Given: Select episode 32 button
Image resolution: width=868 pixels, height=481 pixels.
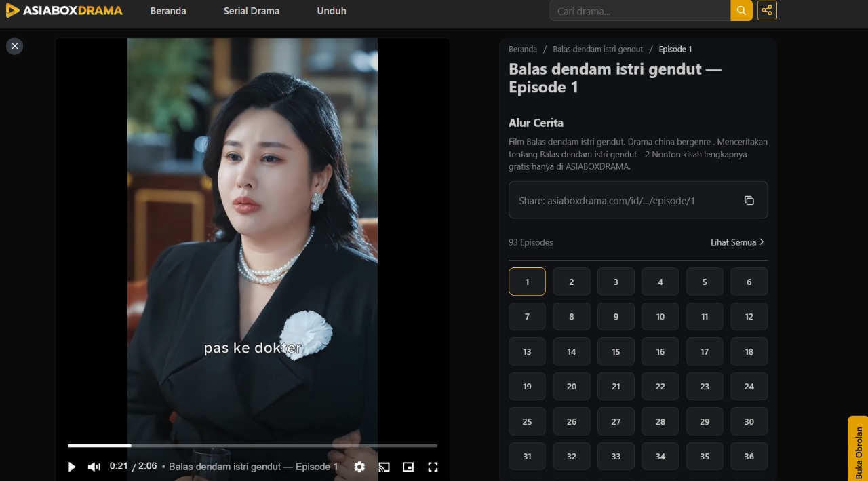Looking at the screenshot, I should (572, 456).
